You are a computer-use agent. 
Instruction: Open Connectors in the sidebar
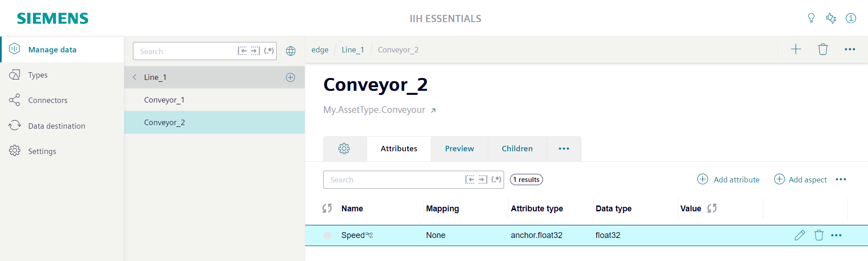(x=62, y=100)
